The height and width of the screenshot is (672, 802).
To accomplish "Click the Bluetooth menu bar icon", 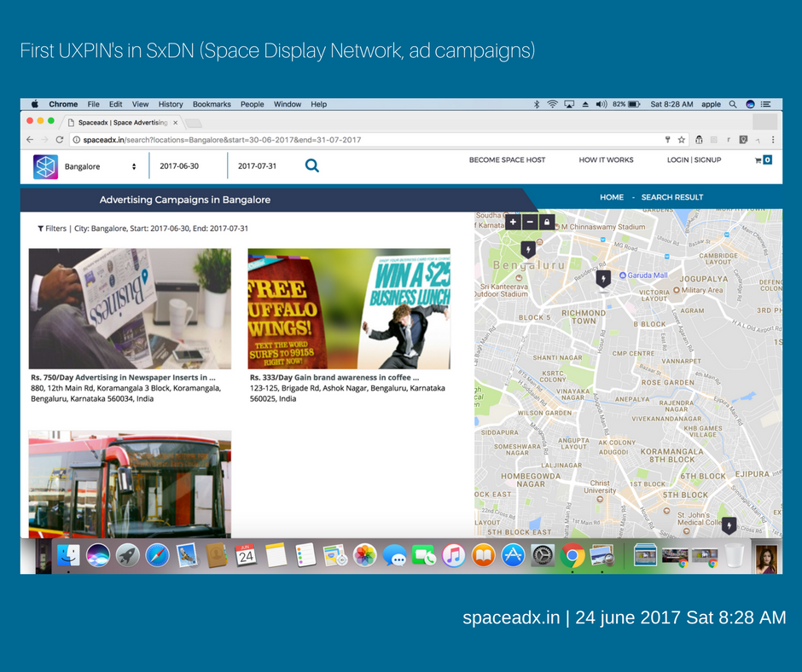I will 537,104.
